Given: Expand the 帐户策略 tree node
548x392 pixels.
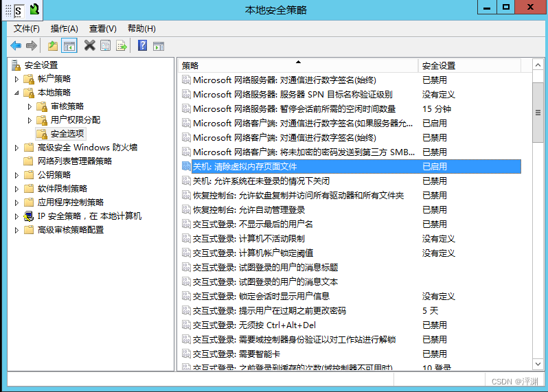Looking at the screenshot, I should [x=16, y=80].
